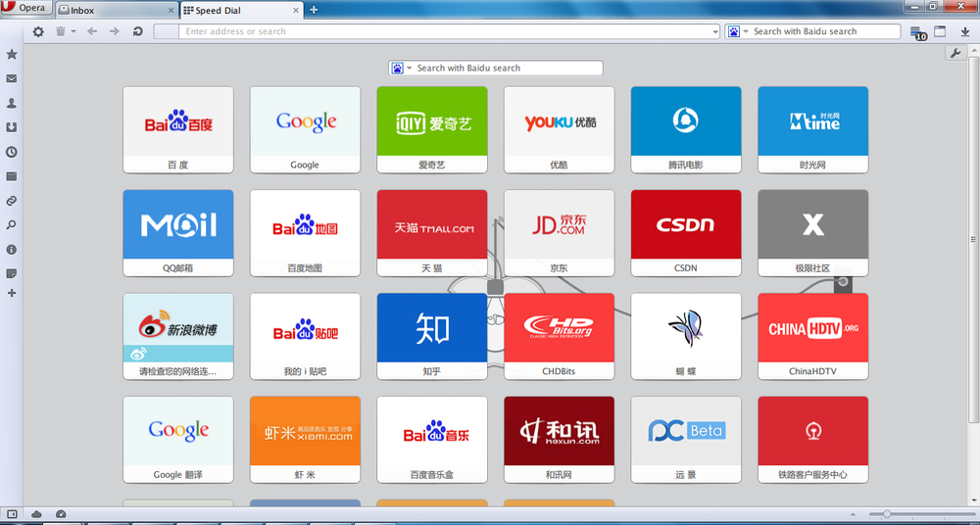
Task: Open Speed Dial search engine paw dropdown
Action: coord(401,69)
